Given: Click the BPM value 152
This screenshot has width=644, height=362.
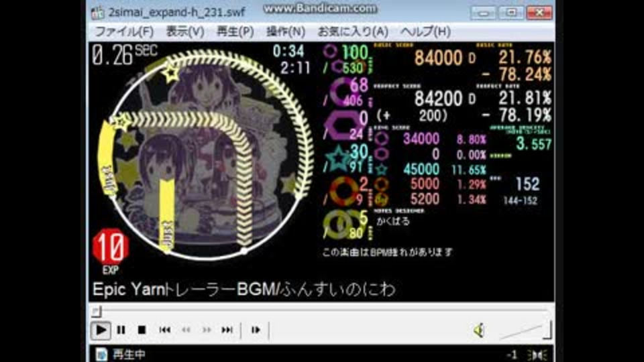Looking at the screenshot, I should coord(528,184).
